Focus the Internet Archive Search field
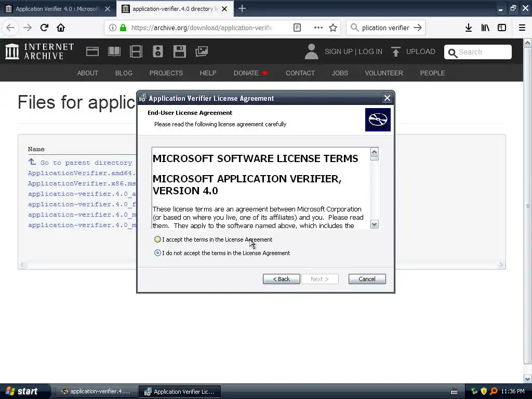The width and height of the screenshot is (532, 399). 478,52
